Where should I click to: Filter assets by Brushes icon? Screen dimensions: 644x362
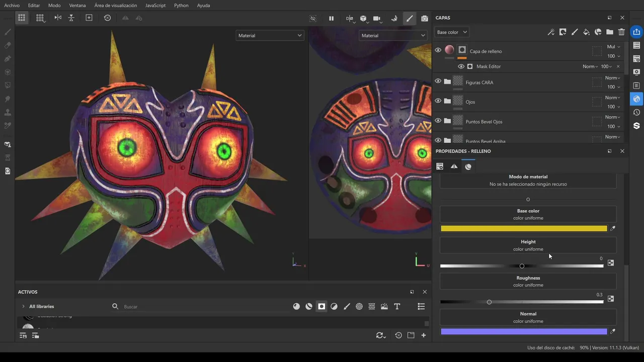click(347, 307)
